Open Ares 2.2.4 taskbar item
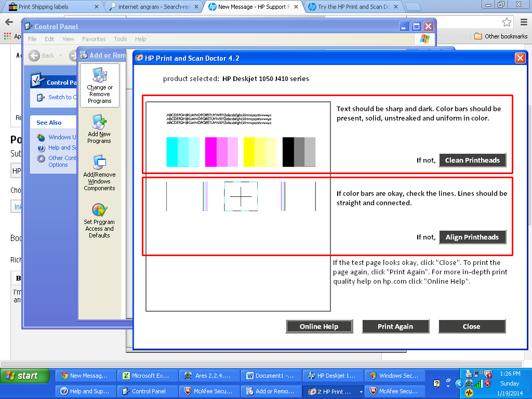The width and height of the screenshot is (532, 399). [x=209, y=376]
